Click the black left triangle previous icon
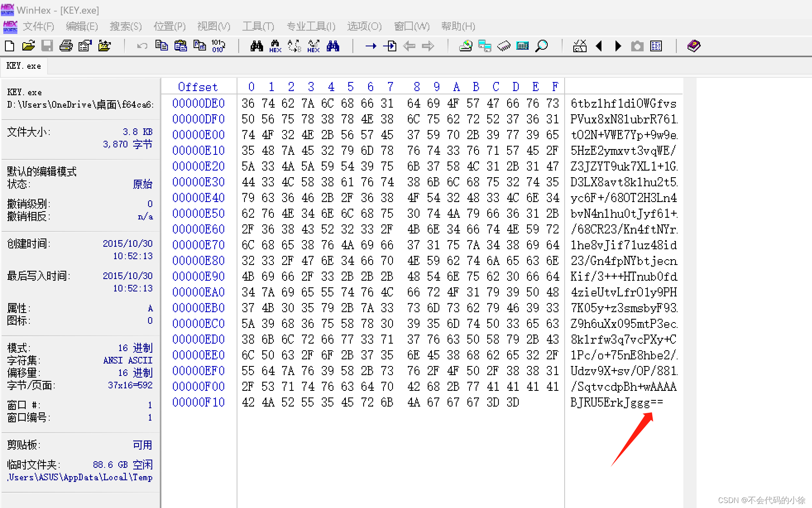The width and height of the screenshot is (812, 508). click(599, 46)
